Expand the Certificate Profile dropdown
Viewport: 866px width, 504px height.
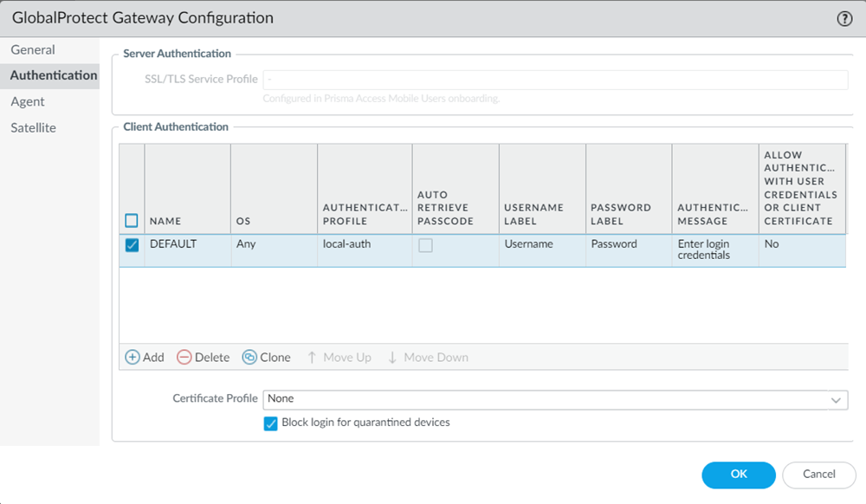coord(836,399)
